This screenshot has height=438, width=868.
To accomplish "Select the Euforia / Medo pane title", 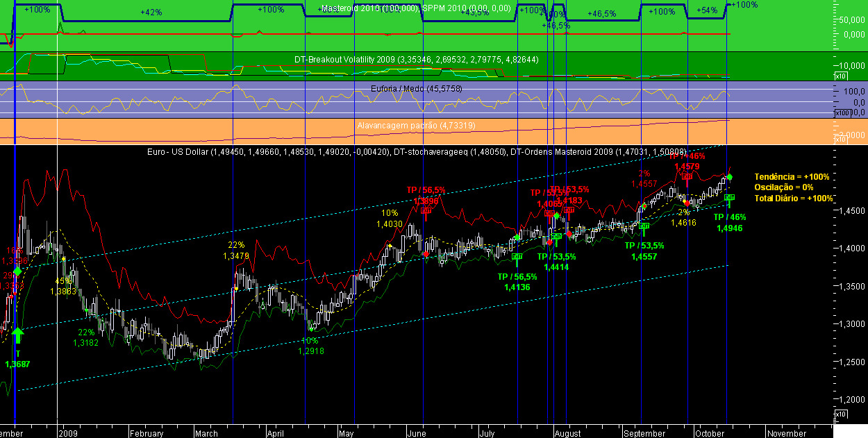I will click(x=417, y=89).
